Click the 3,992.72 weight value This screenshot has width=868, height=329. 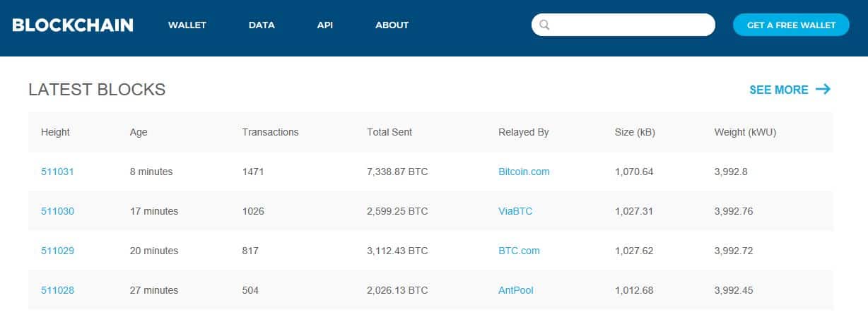pos(734,251)
